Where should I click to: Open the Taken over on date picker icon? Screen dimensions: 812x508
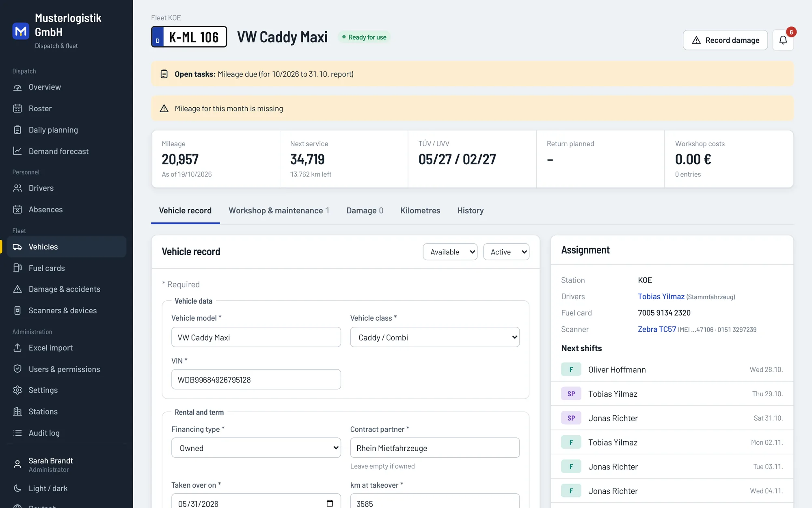(x=330, y=504)
